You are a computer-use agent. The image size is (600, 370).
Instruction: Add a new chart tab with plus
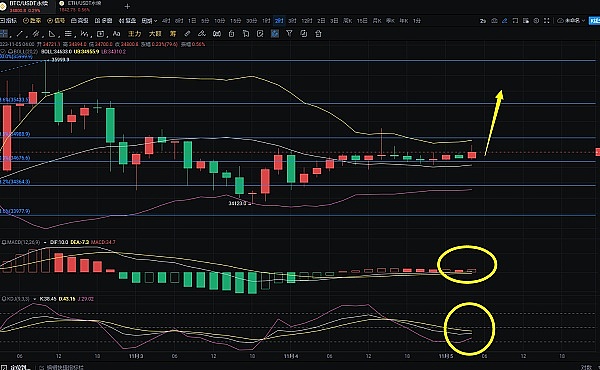[x=127, y=7]
